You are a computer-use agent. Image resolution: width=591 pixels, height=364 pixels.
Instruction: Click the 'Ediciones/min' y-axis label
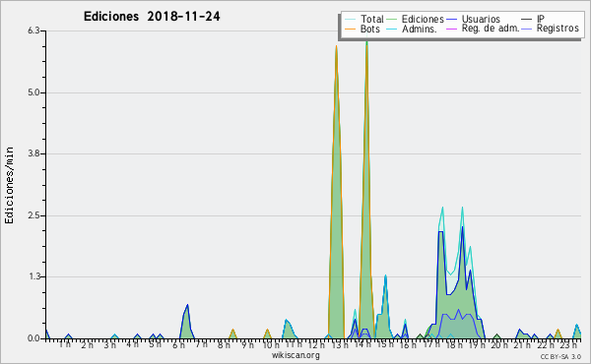pos(9,185)
